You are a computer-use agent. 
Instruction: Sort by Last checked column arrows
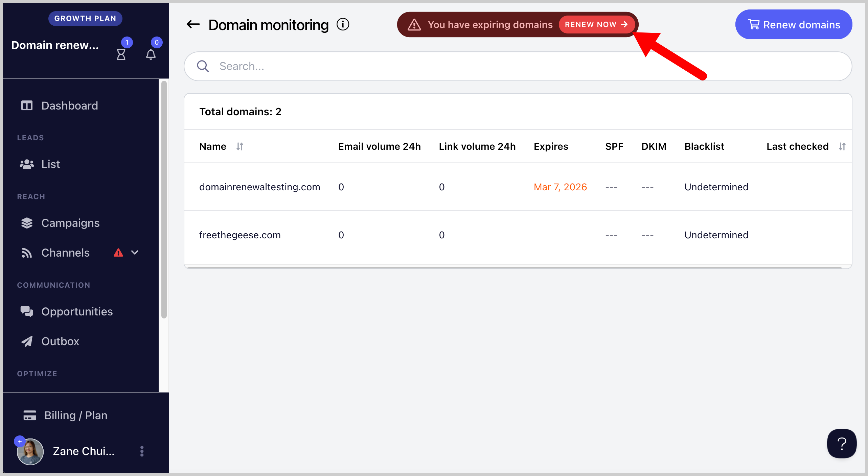(842, 146)
